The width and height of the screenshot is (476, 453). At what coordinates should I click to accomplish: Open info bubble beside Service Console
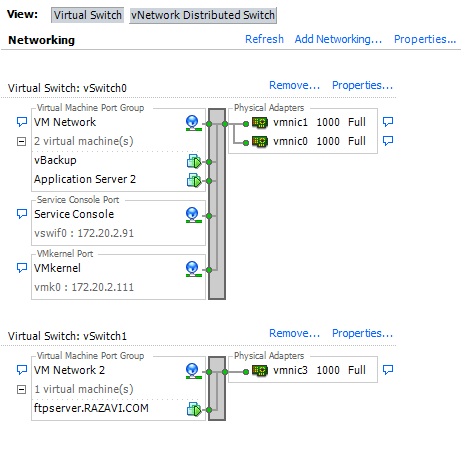point(22,214)
